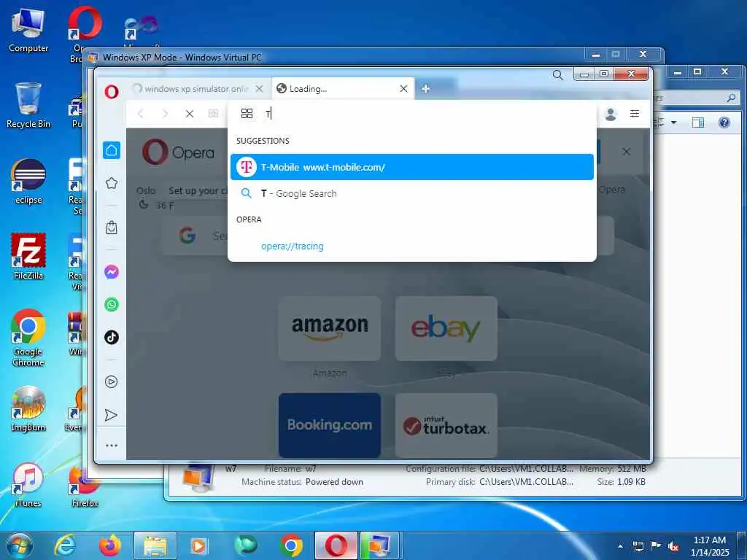Switch to 'windows xp simulator' tab
Screen dimensions: 747x560
[x=198, y=88]
